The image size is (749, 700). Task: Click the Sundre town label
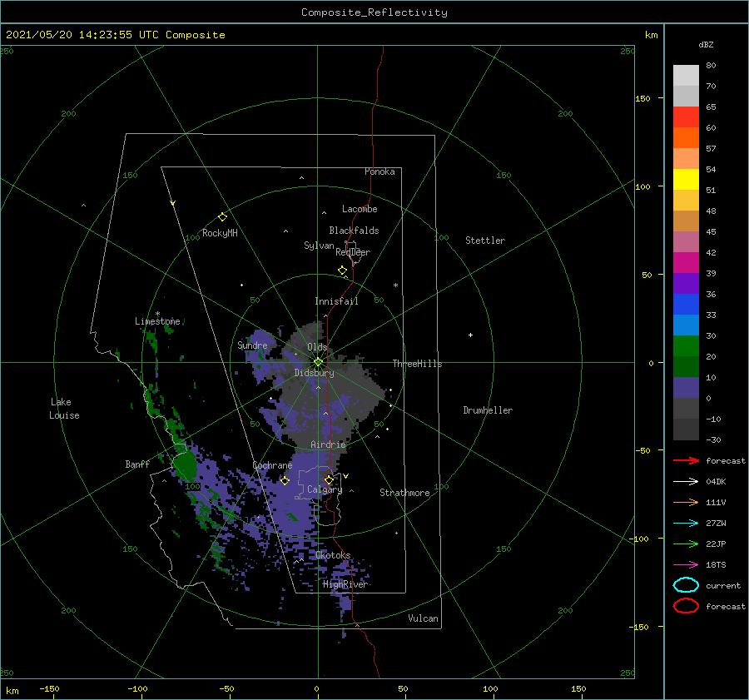[252, 345]
